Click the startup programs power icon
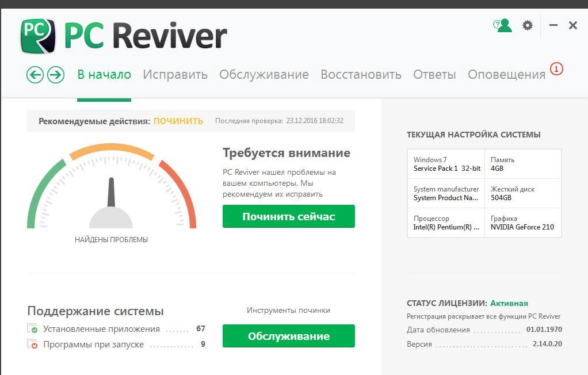Screen dimensions: 588x375 click(x=32, y=344)
